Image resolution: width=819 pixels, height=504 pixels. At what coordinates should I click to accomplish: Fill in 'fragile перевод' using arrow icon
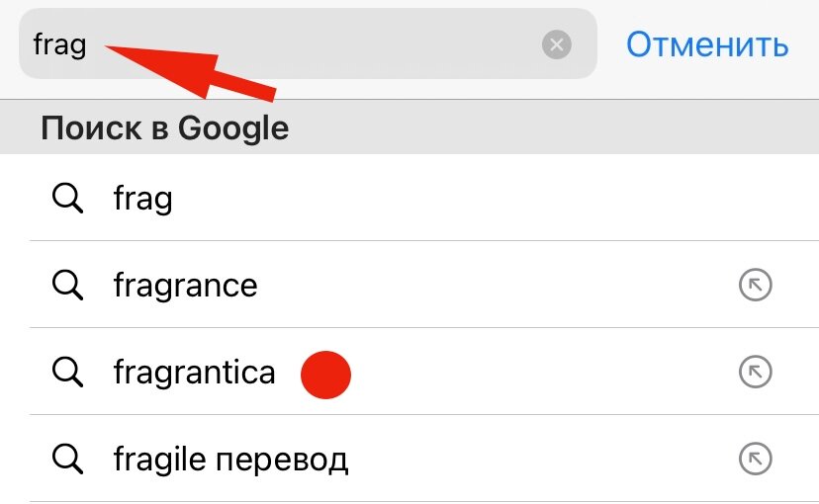[x=755, y=459]
